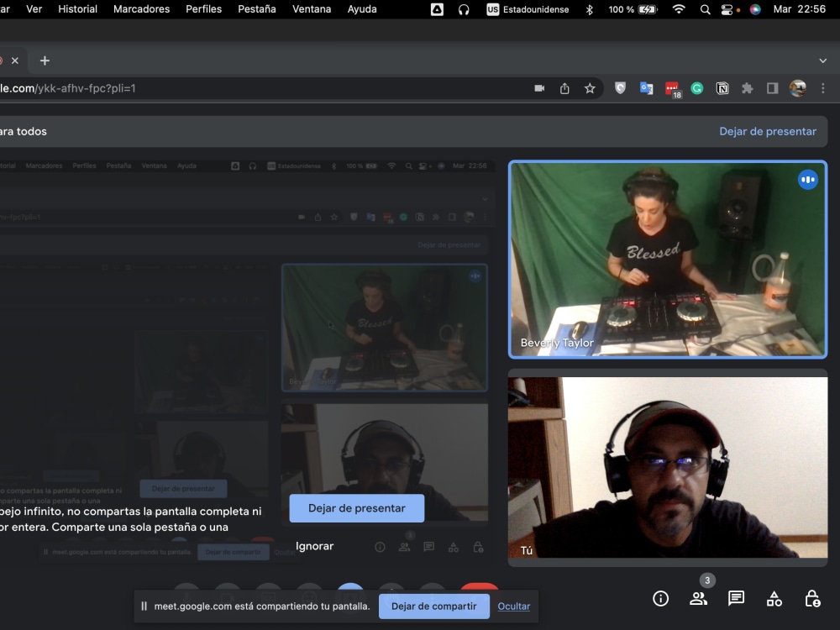This screenshot has height=630, width=840.
Task: Open host controls lock icon
Action: 812,598
